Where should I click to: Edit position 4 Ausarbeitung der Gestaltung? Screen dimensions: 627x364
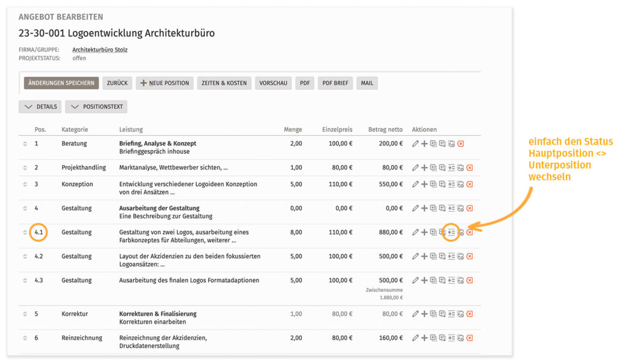415,208
